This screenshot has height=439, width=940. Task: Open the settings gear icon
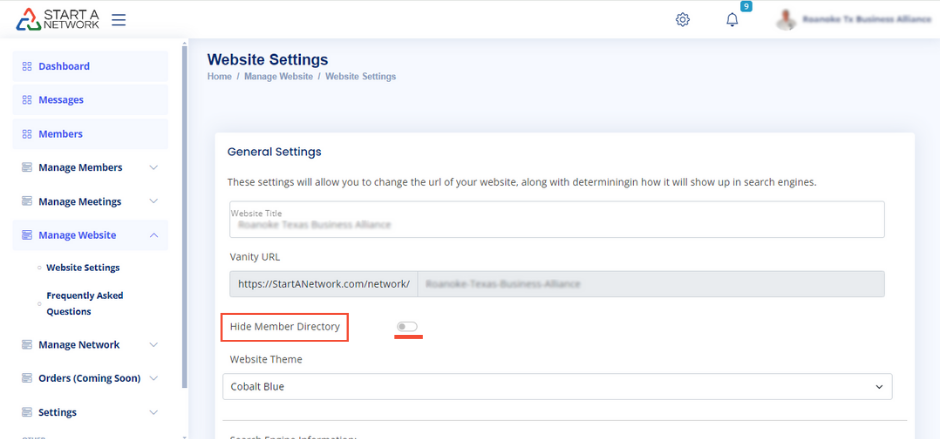pos(683,19)
